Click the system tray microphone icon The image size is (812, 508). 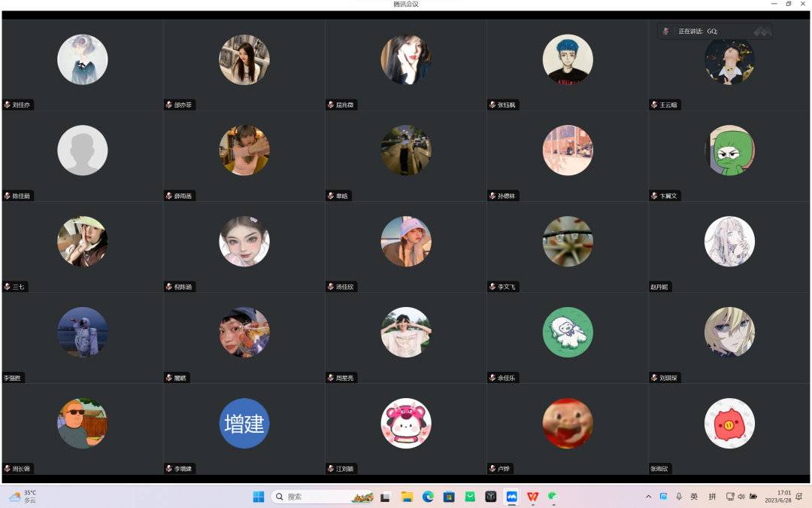point(679,497)
